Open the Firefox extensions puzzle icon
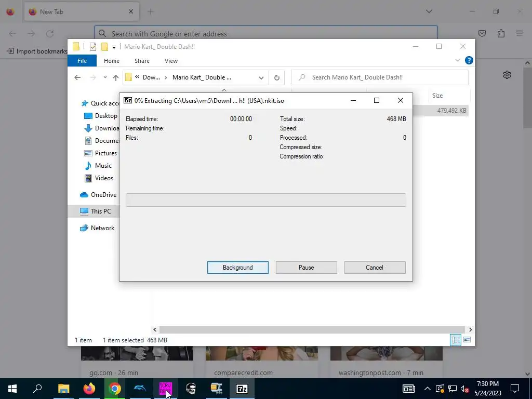 (x=501, y=33)
